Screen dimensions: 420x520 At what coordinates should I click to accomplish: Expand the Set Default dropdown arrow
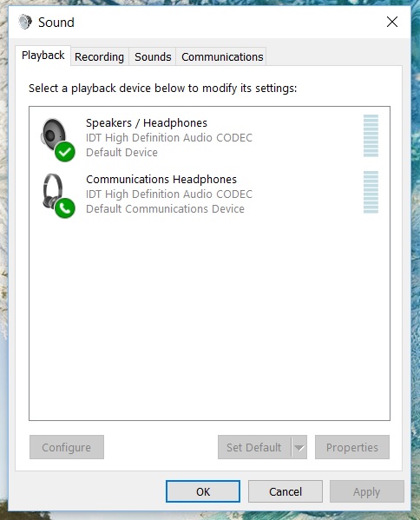[x=299, y=447]
